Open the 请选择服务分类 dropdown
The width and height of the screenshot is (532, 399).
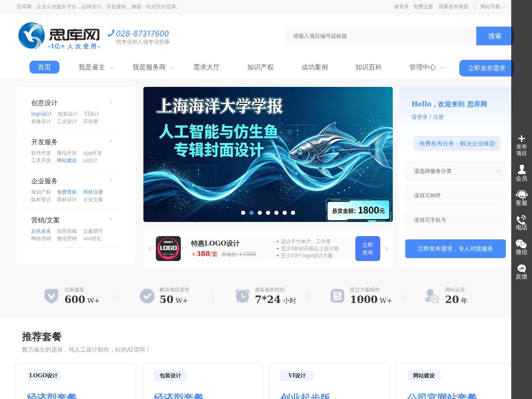click(x=456, y=171)
